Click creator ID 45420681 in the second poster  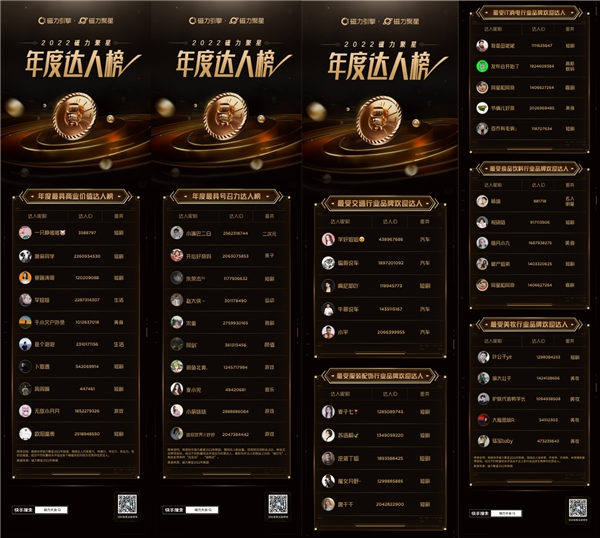236,388
